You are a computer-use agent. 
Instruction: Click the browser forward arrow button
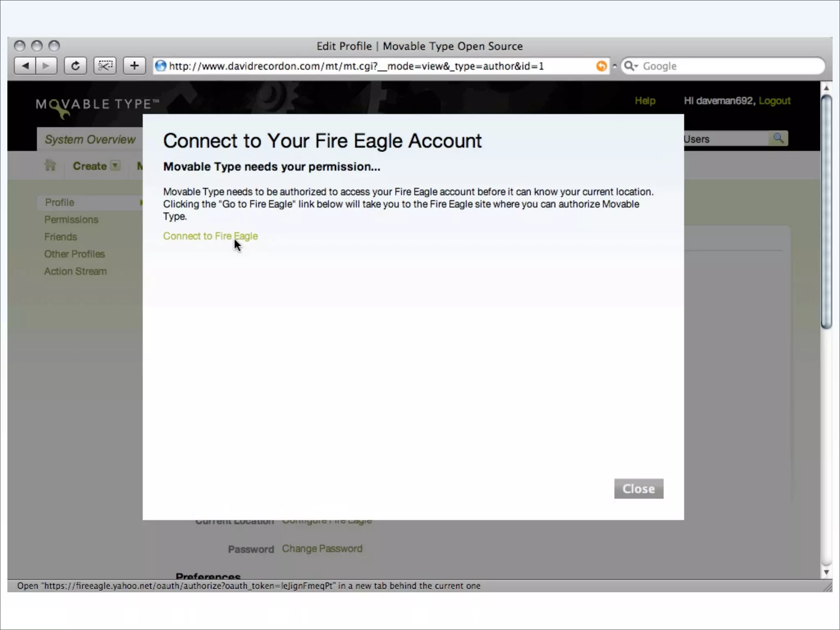pos(46,66)
